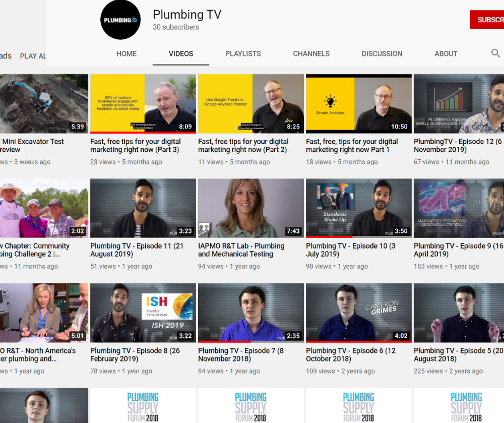Click '23 views • 5 months ago' text
This screenshot has width=504, height=423.
[x=126, y=162]
